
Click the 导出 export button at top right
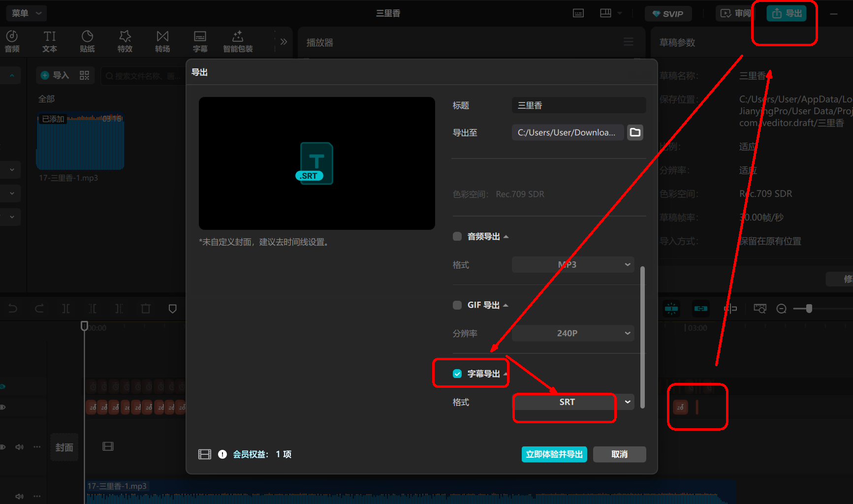click(787, 13)
